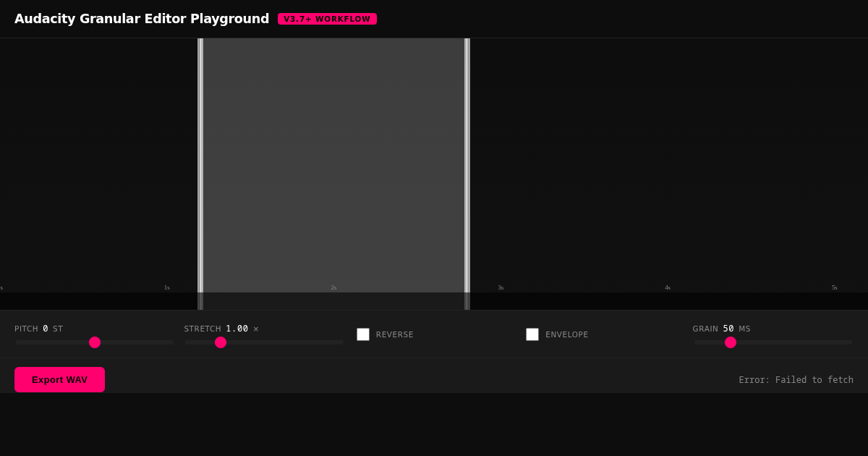Click the 4s timeline ruler mark
Viewport: 868px width, 456px height.
coord(668,287)
